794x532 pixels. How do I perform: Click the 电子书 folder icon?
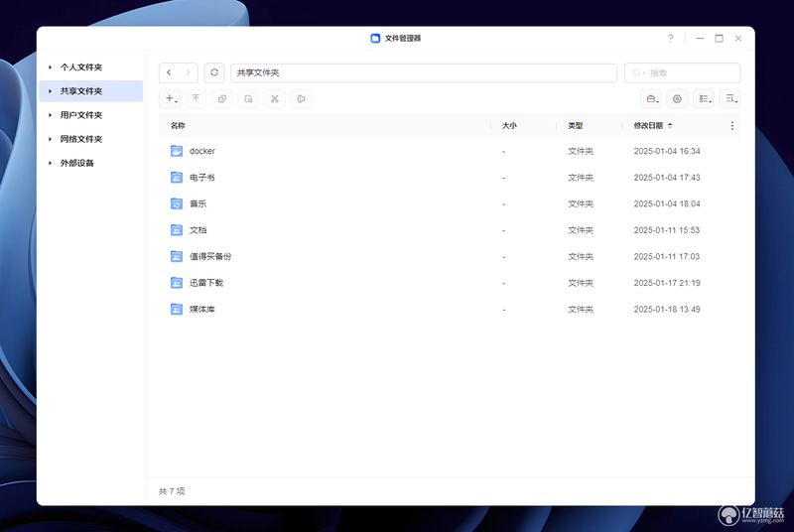pyautogui.click(x=177, y=177)
